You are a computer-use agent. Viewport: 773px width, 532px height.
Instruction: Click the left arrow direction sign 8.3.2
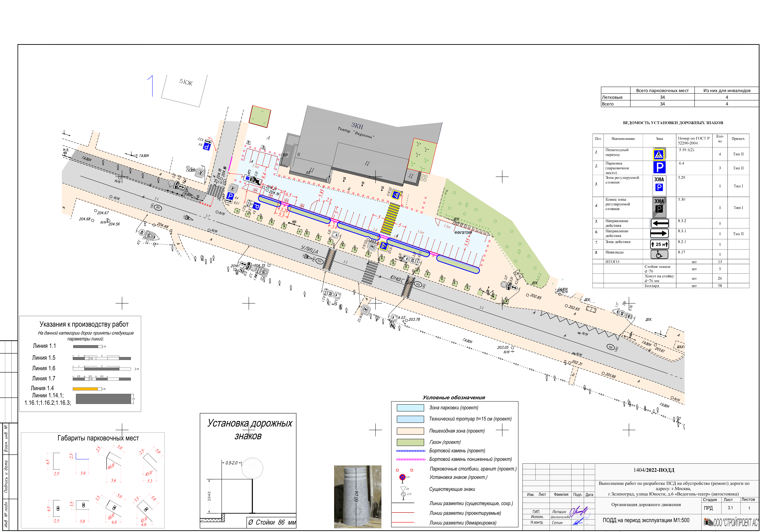(x=659, y=223)
